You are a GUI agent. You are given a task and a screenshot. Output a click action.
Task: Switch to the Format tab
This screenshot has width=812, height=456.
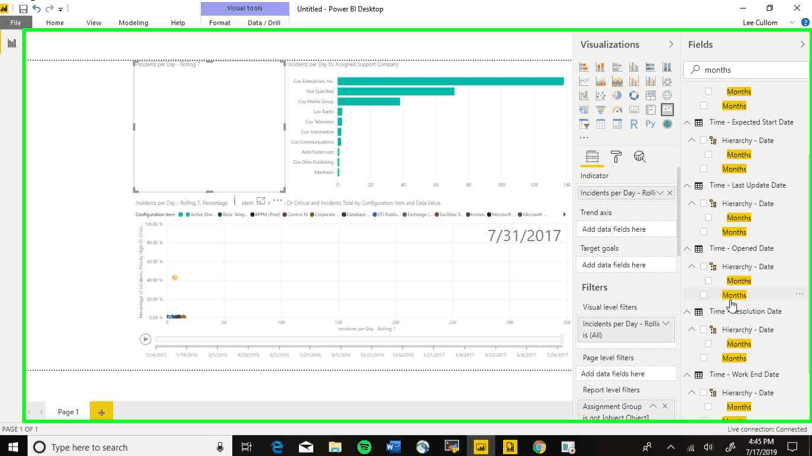point(220,23)
